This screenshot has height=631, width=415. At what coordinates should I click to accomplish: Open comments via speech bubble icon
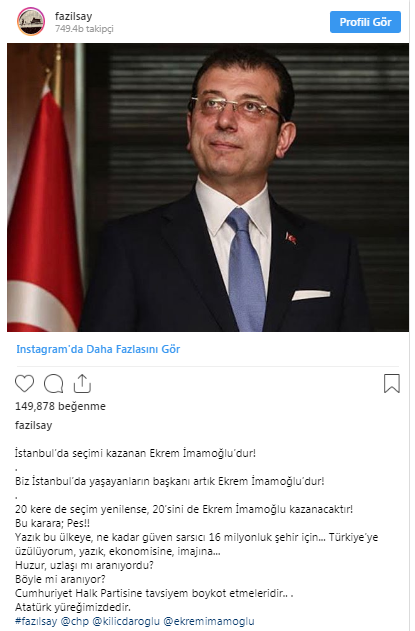click(54, 384)
